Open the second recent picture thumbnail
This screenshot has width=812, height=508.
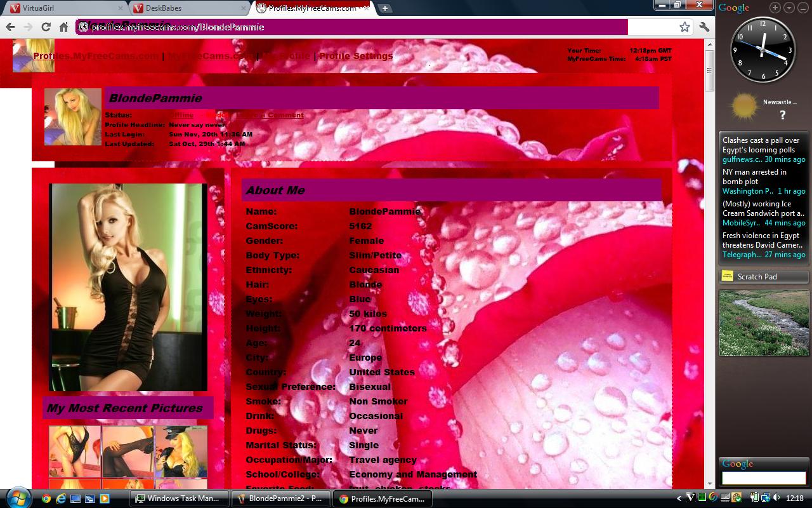click(128, 451)
